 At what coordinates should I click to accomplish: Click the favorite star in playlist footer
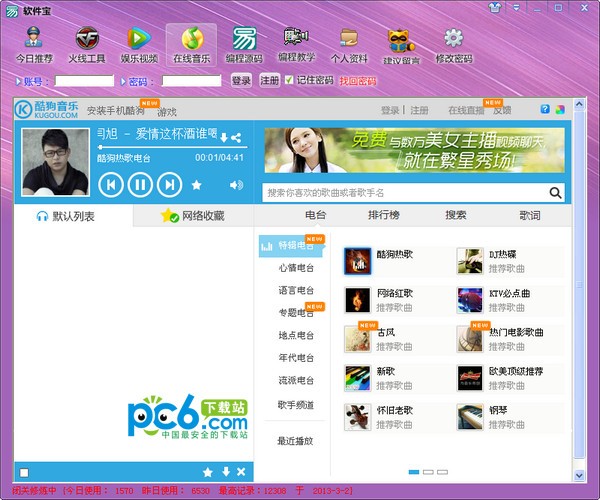pyautogui.click(x=208, y=472)
